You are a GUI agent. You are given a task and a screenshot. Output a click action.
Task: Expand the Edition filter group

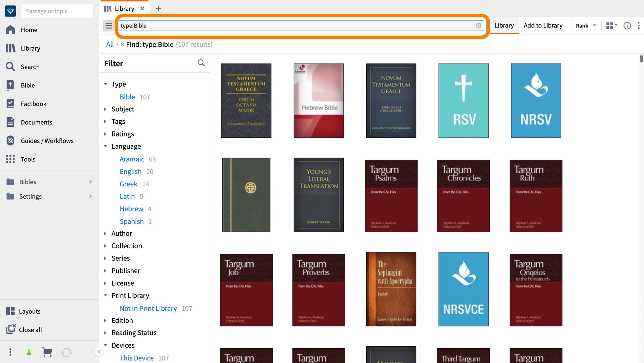pos(105,320)
